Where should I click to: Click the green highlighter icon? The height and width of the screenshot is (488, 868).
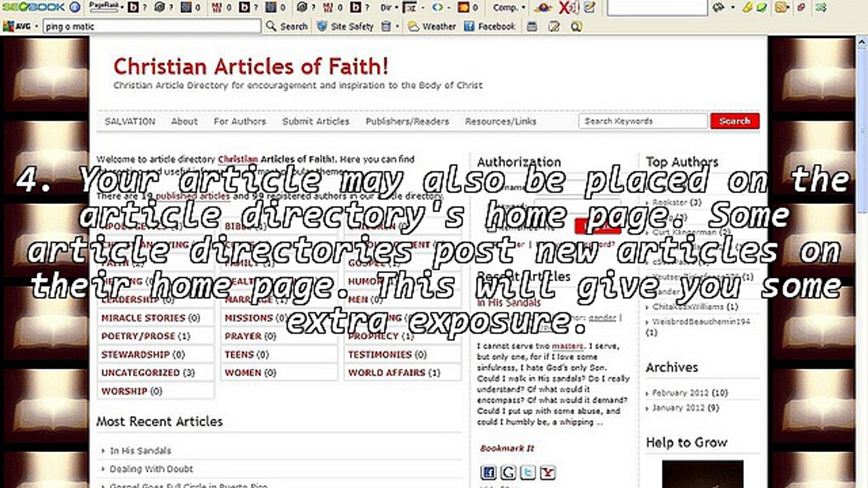pos(761,7)
